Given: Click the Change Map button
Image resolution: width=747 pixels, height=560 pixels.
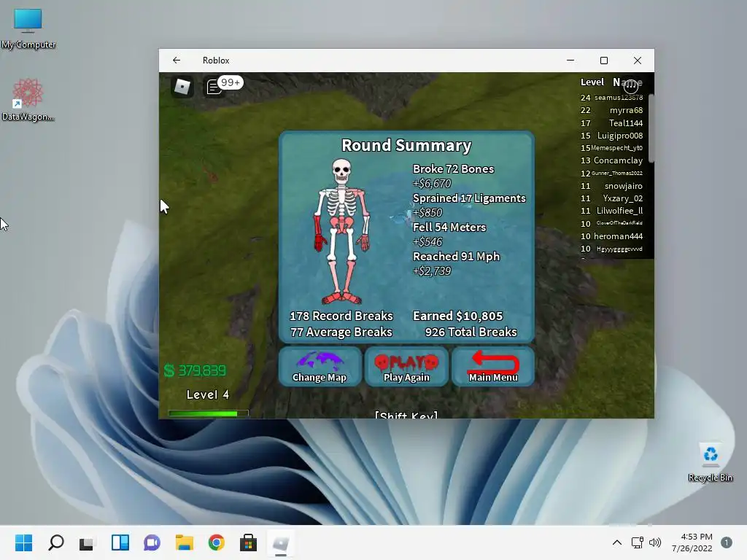Looking at the screenshot, I should pyautogui.click(x=320, y=366).
